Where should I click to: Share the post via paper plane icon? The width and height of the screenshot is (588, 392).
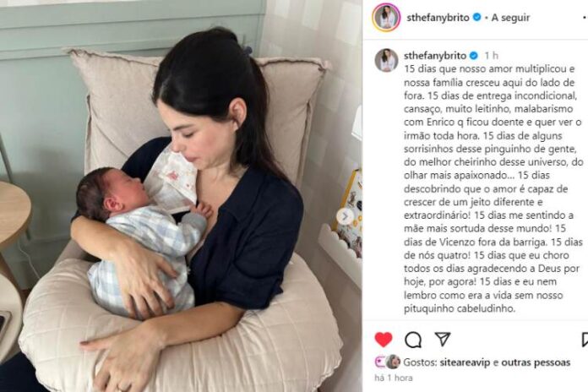(x=443, y=339)
